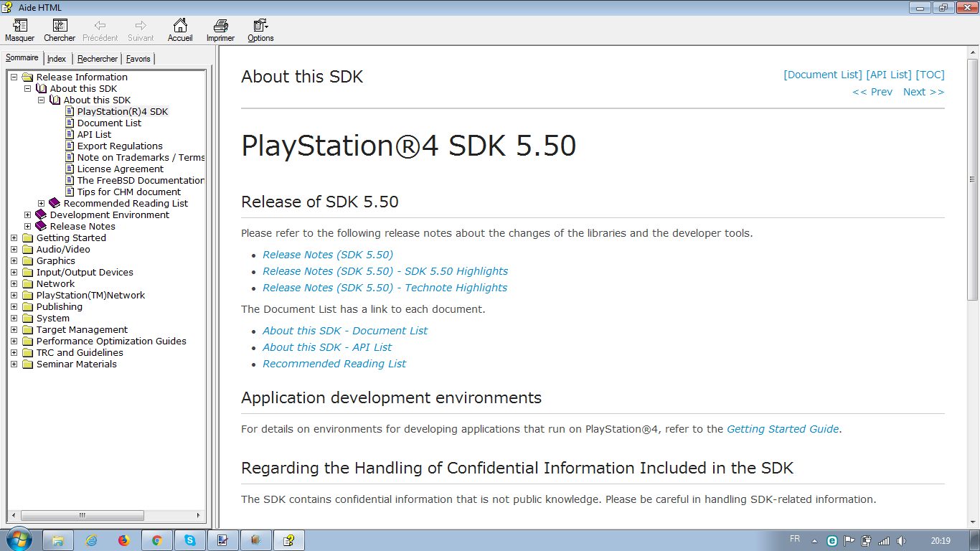Click the Masquer toolbar icon
The width and height of the screenshot is (980, 551).
click(19, 26)
